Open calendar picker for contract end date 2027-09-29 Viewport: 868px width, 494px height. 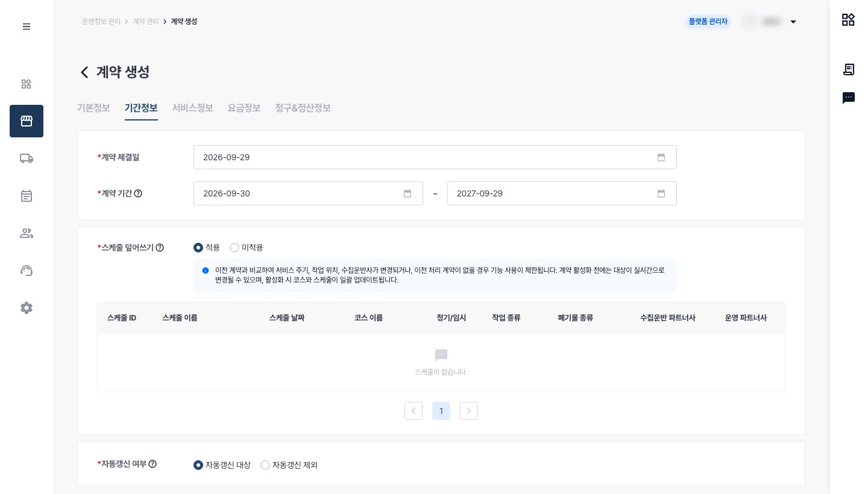pyautogui.click(x=661, y=193)
